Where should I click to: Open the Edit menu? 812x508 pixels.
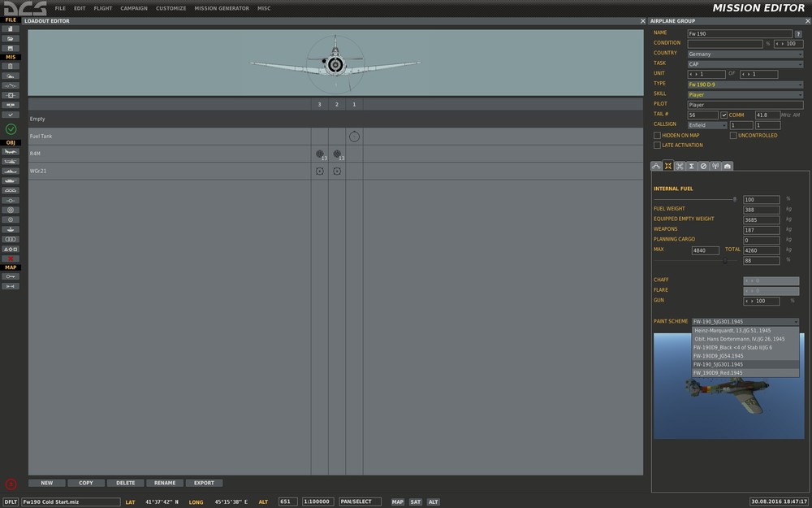click(80, 8)
